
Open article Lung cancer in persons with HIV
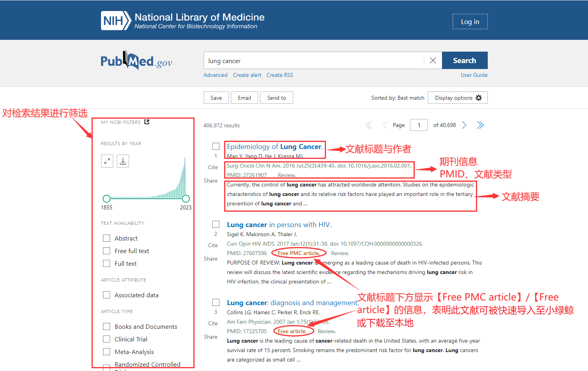279,225
